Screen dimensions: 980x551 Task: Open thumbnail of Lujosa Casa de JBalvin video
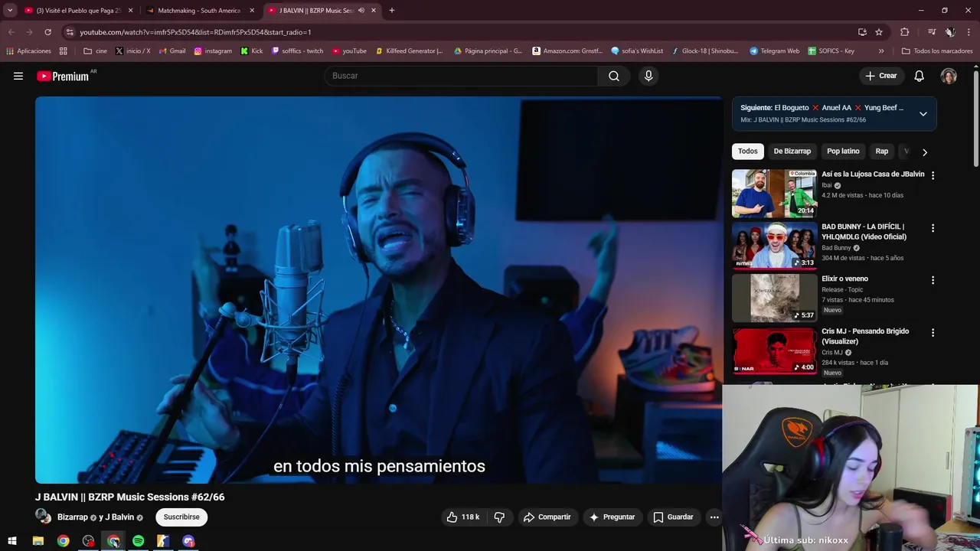(774, 194)
